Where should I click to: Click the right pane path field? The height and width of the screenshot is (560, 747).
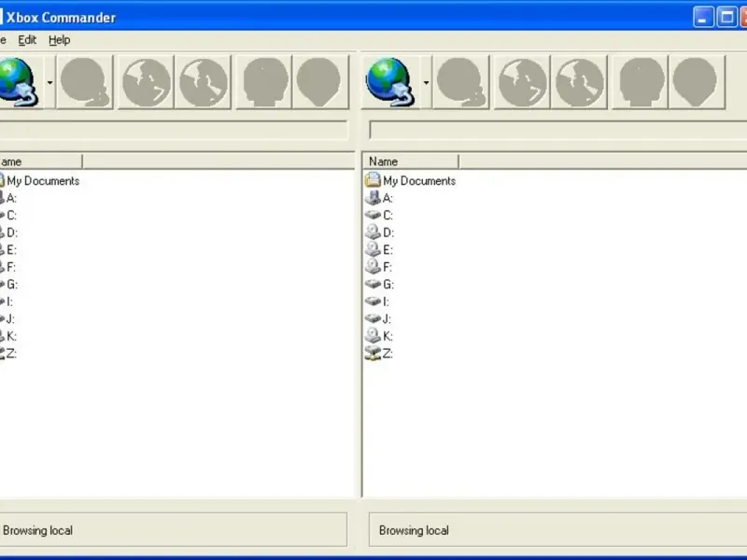557,130
